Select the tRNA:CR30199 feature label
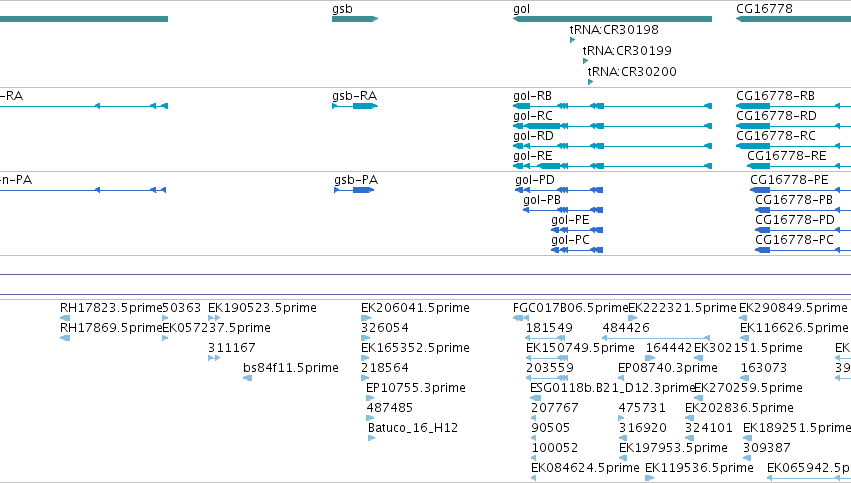This screenshot has height=483, width=851. coord(627,51)
